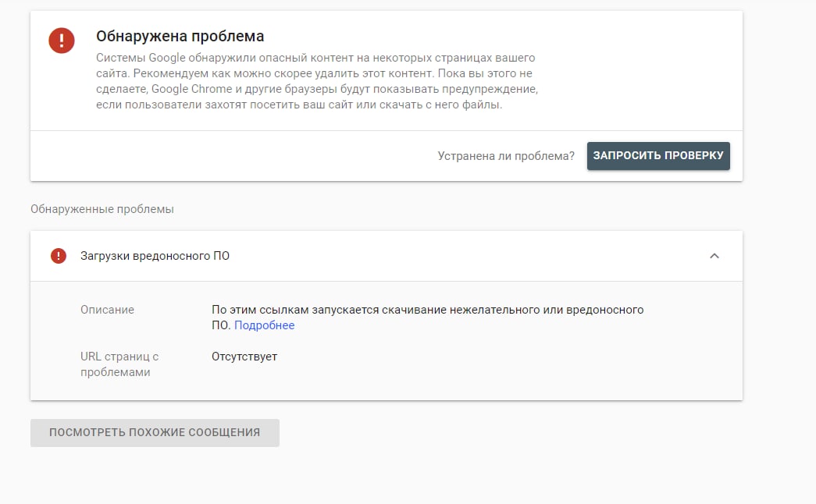816x504 pixels.
Task: Click the ЗАПРОСИТЬ ПРОВЕРКУ button
Action: [x=658, y=155]
